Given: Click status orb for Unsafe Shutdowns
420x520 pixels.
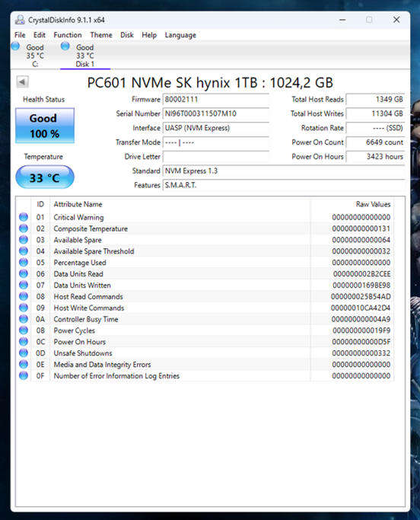Looking at the screenshot, I should (x=24, y=353).
